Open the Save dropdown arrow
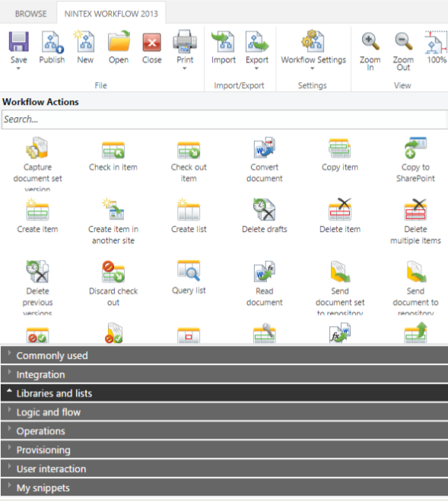Screen dimensions: 448x501 tap(18, 68)
